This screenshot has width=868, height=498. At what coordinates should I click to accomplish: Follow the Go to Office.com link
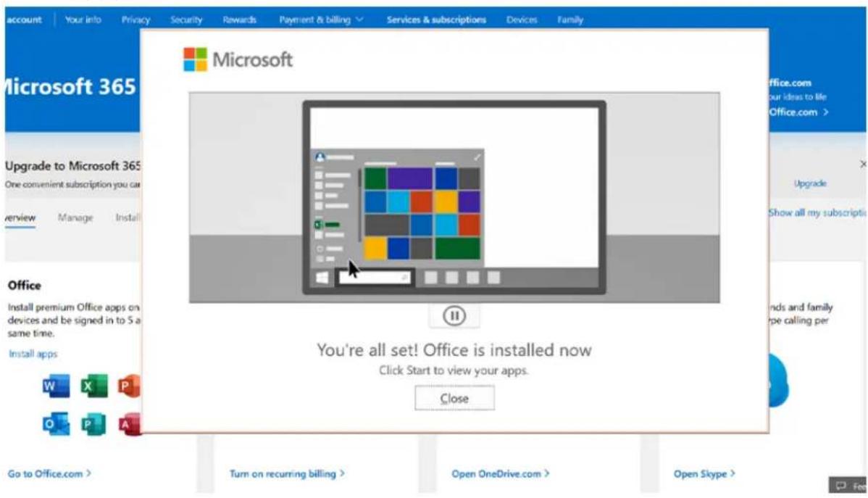[49, 473]
